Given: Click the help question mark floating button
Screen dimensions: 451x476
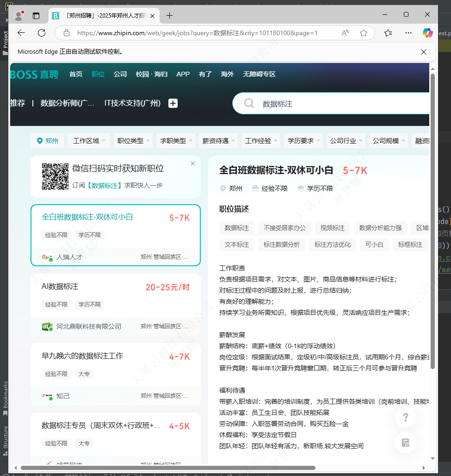Looking at the screenshot, I should [x=406, y=417].
